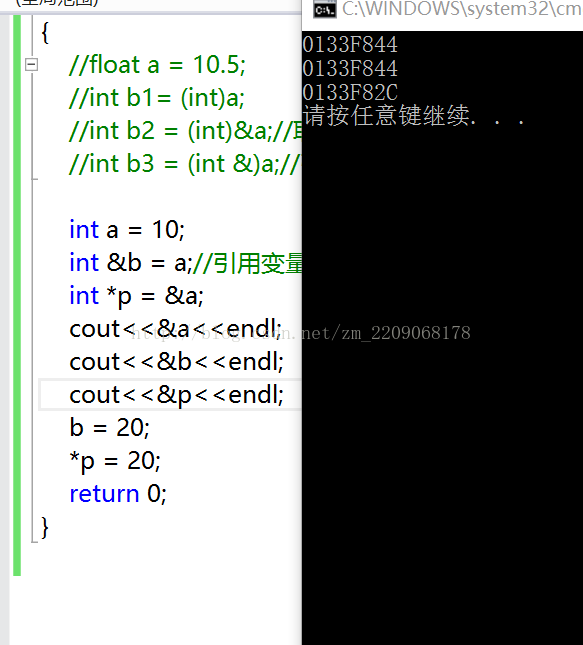
Task: Click the comment line starting //int b3
Action: [x=186, y=164]
